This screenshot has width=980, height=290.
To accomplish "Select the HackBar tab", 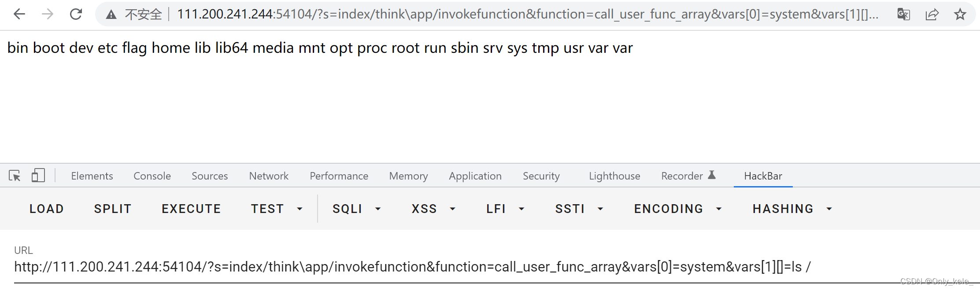I will [763, 176].
